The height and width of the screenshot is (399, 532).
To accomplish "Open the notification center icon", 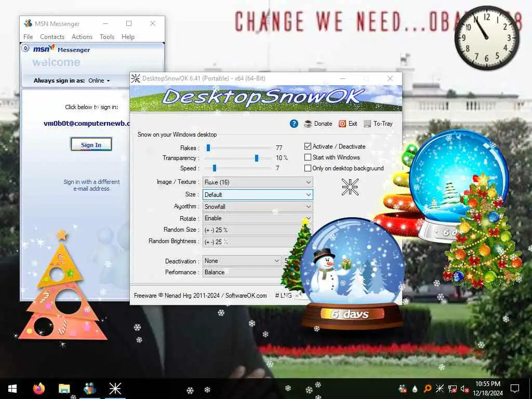I will 515,389.
